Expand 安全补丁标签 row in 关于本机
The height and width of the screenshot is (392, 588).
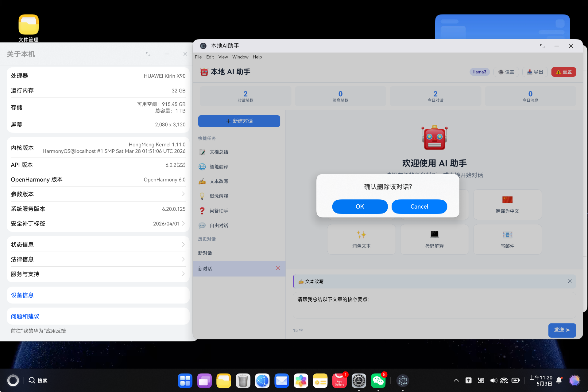coord(98,224)
